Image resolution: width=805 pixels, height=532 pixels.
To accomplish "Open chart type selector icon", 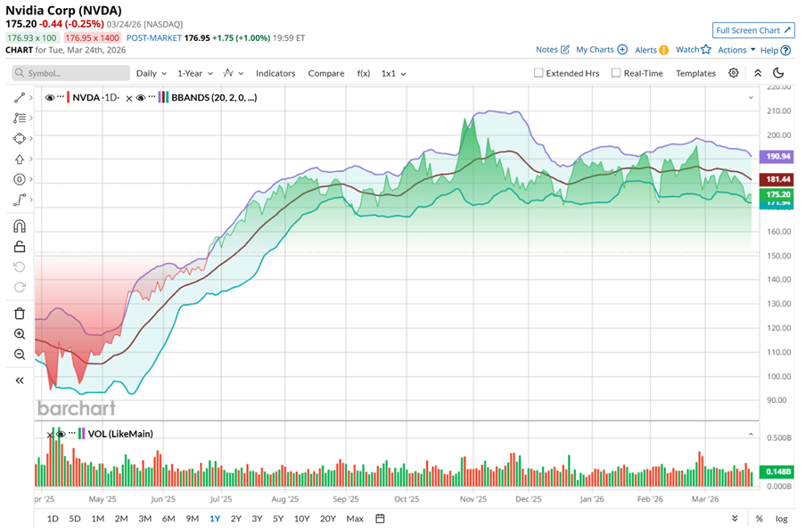I will tap(233, 73).
